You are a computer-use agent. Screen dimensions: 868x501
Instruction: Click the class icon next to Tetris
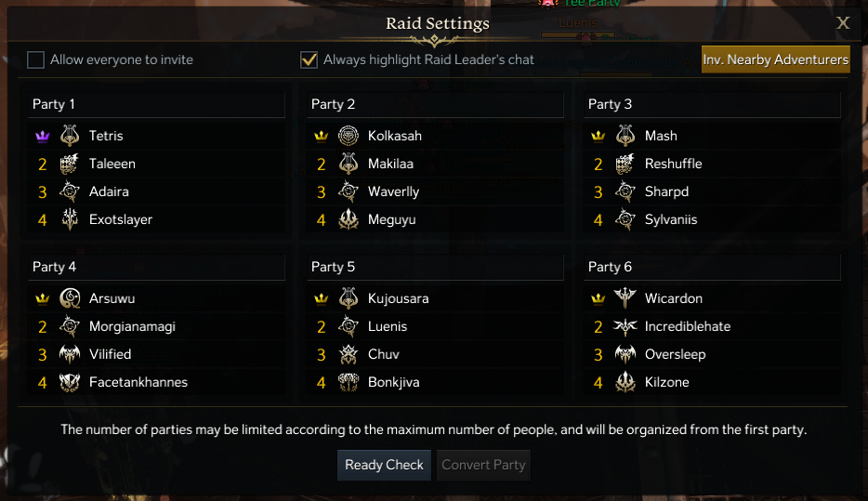71,136
